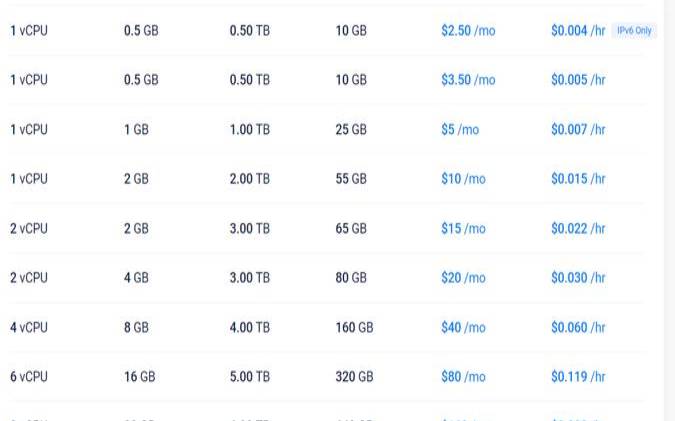675x421 pixels.
Task: Choose the $80 /mo plan price
Action: tap(463, 377)
